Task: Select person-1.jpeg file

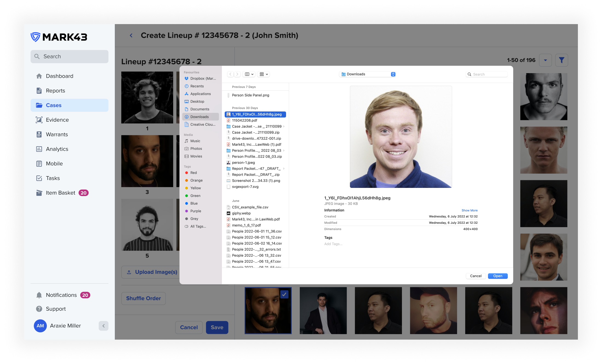Action: (243, 163)
